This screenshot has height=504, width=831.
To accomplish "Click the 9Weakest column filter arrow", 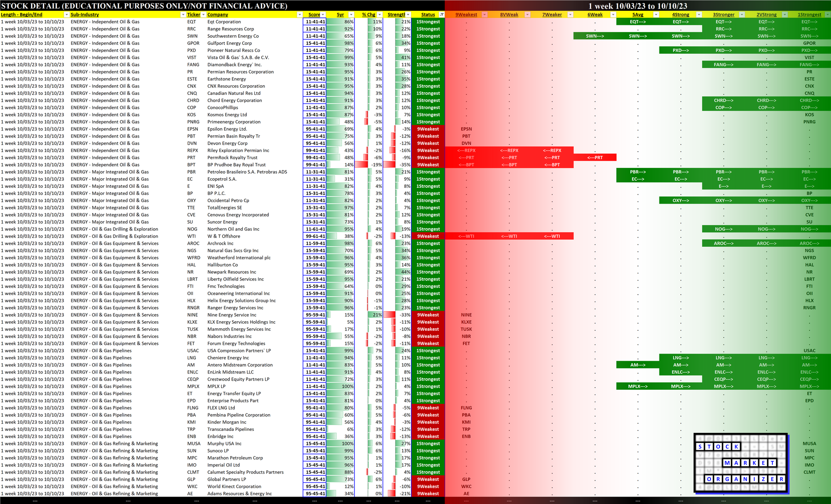I will tap(484, 15).
